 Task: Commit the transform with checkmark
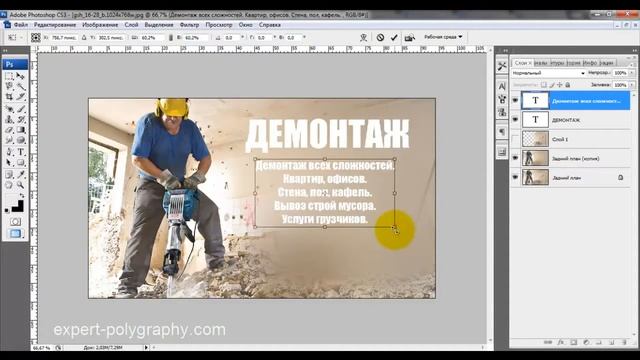coord(394,38)
